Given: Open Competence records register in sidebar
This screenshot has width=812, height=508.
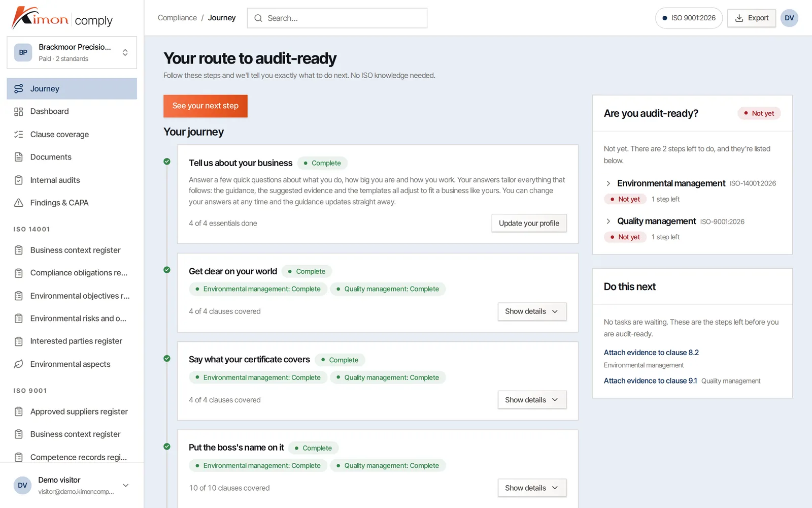Looking at the screenshot, I should coord(72,457).
